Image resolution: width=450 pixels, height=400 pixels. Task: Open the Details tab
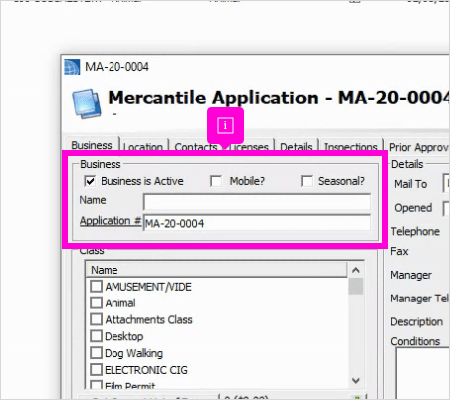296,147
